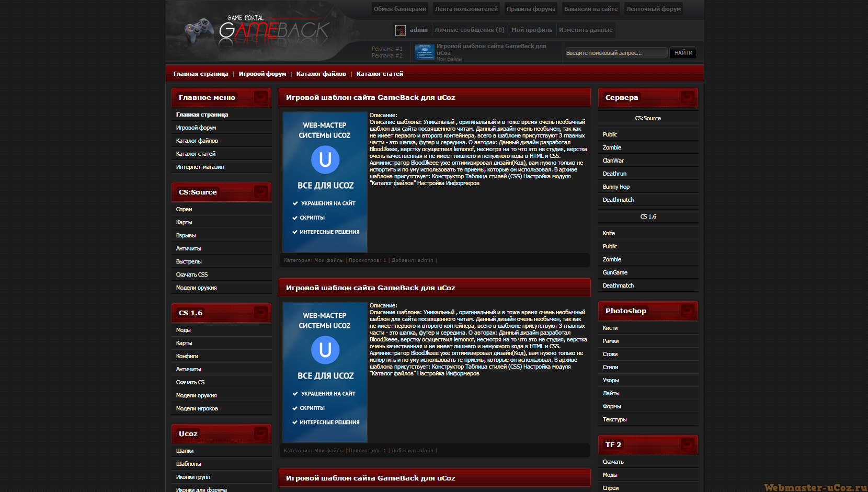This screenshot has height=492, width=868.
Task: Click the CS:Source sidebar block header icon
Action: click(260, 192)
